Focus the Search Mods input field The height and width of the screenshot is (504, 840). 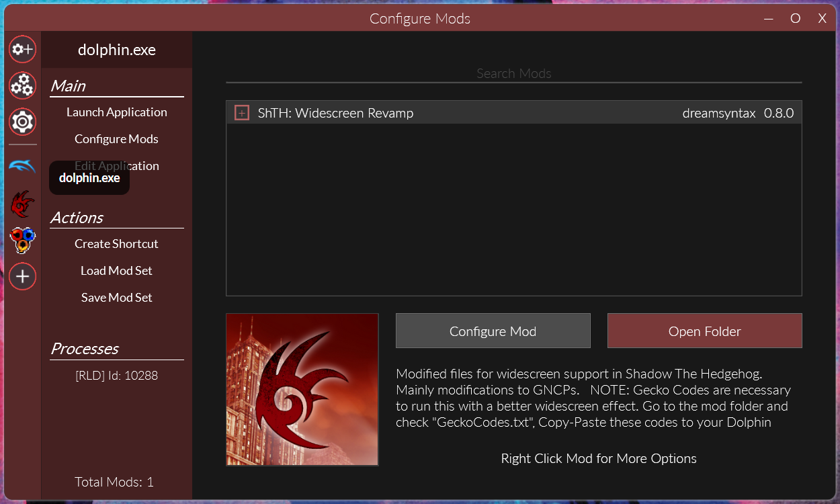(514, 73)
